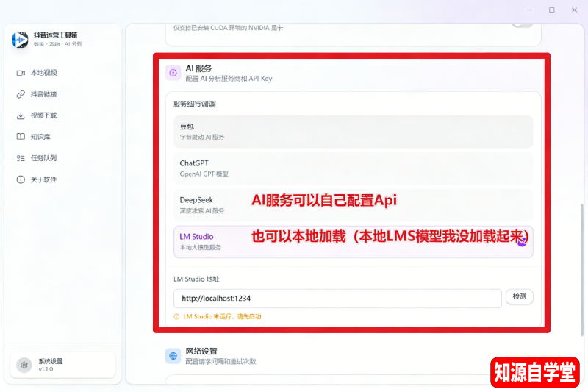Select 豆包 as the AI service
This screenshot has width=588, height=392.
point(353,131)
